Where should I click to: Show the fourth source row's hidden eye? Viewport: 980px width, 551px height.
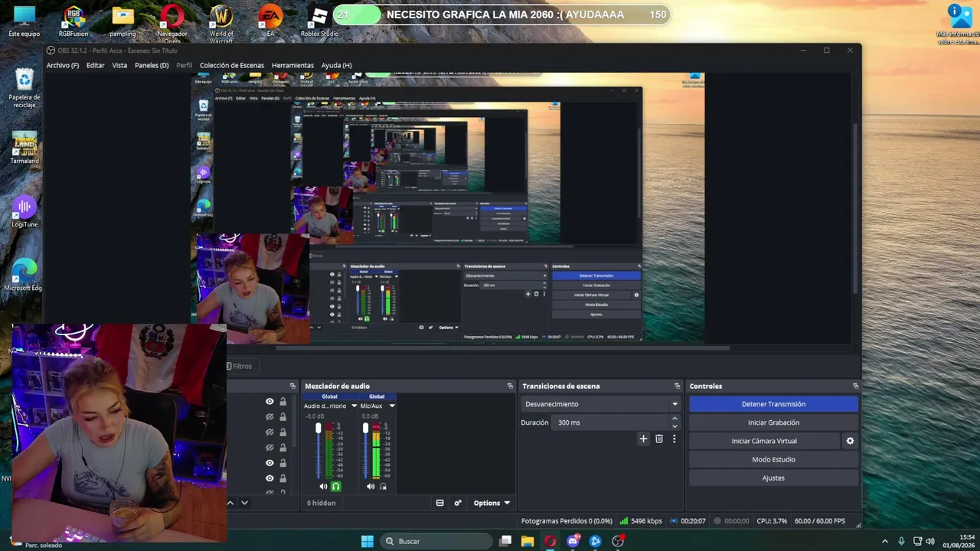[x=269, y=447]
